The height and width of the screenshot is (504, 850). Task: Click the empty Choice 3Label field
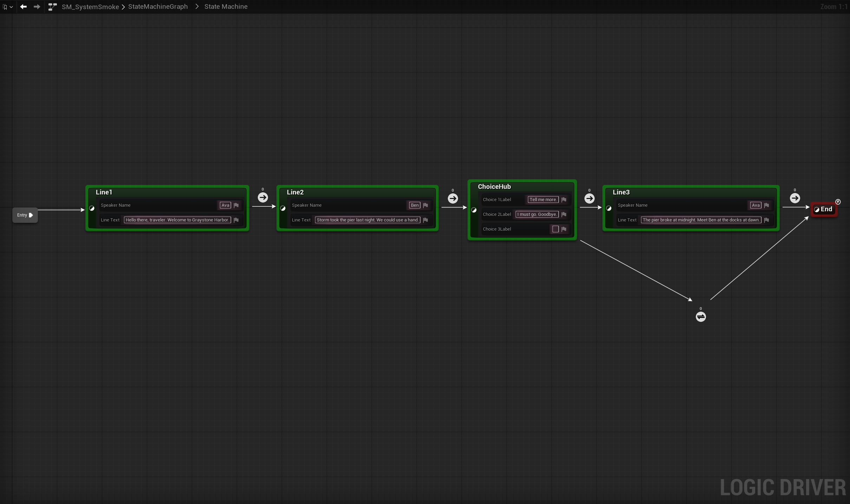click(x=556, y=229)
